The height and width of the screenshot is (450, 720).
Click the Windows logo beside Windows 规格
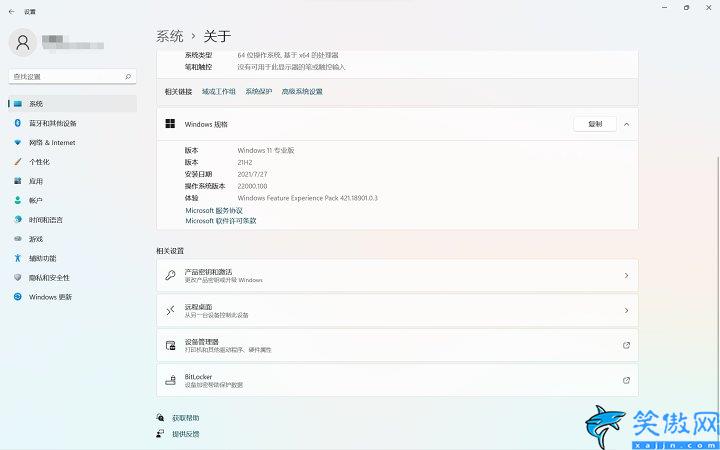click(170, 124)
